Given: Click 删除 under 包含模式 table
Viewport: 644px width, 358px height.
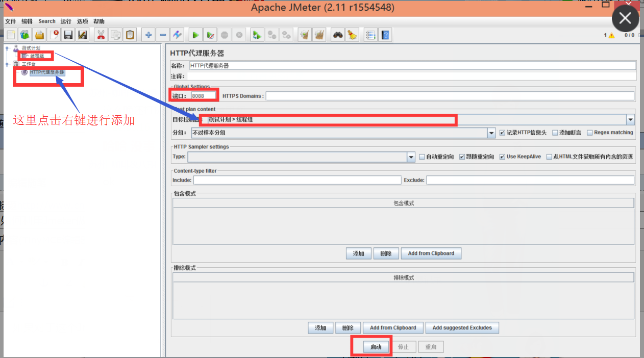Looking at the screenshot, I should click(386, 253).
